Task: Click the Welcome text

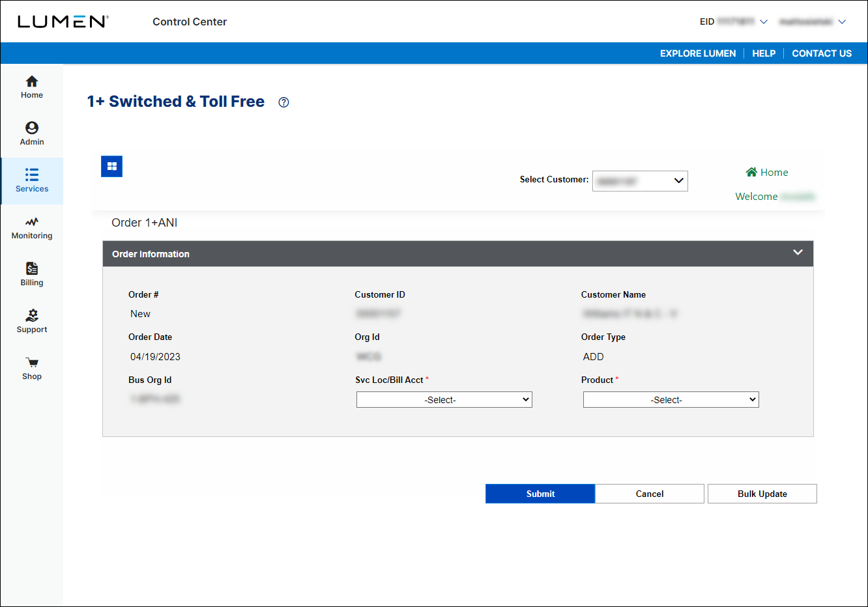Action: (x=756, y=197)
